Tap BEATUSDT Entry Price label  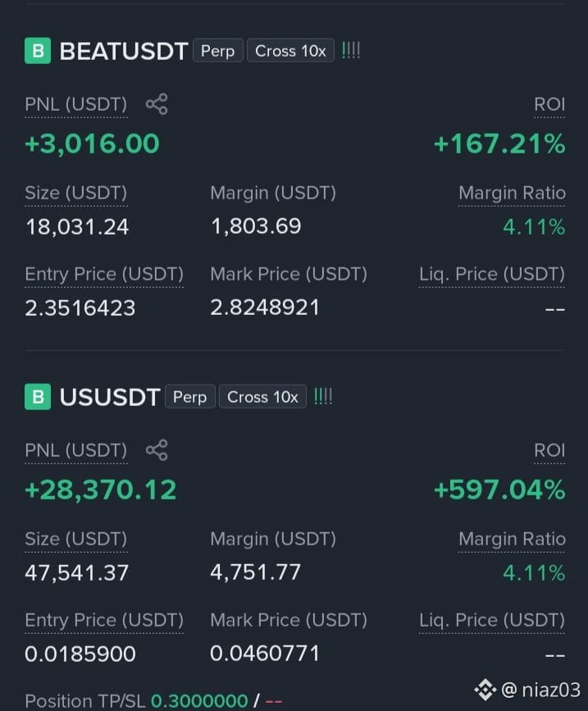click(104, 274)
